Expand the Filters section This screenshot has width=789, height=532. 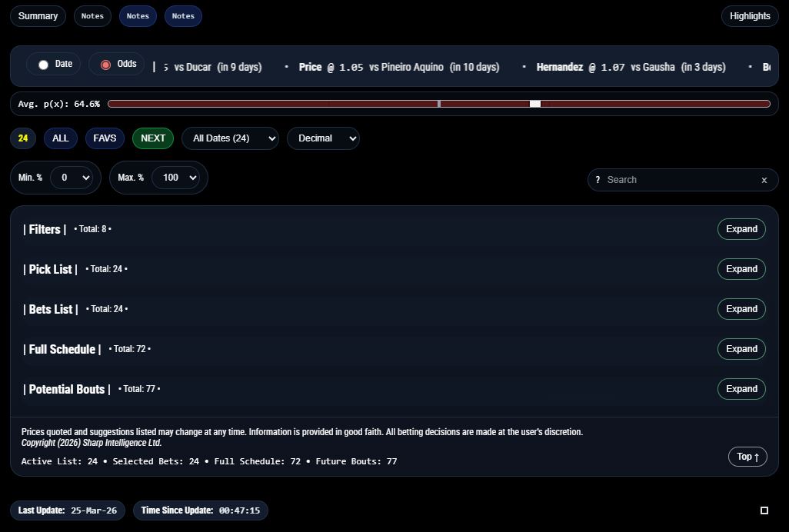pyautogui.click(x=741, y=229)
